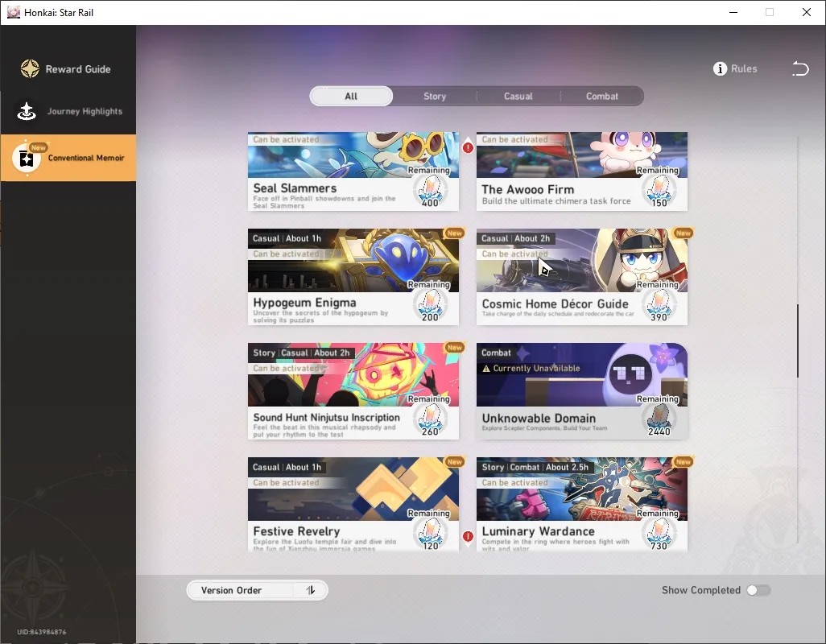Open the Sound Hunt Ninjutsu Inscription card

click(x=353, y=391)
